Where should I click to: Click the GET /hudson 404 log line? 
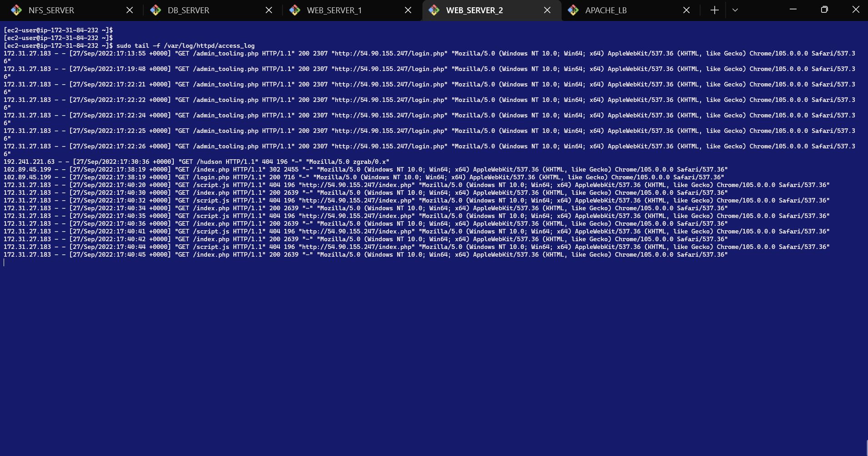click(x=197, y=162)
